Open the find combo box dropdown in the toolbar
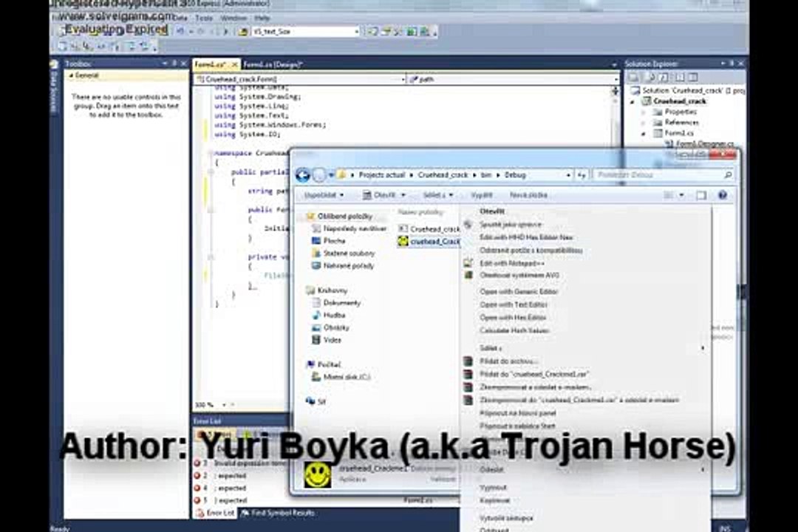The height and width of the screenshot is (532, 798). point(356,32)
